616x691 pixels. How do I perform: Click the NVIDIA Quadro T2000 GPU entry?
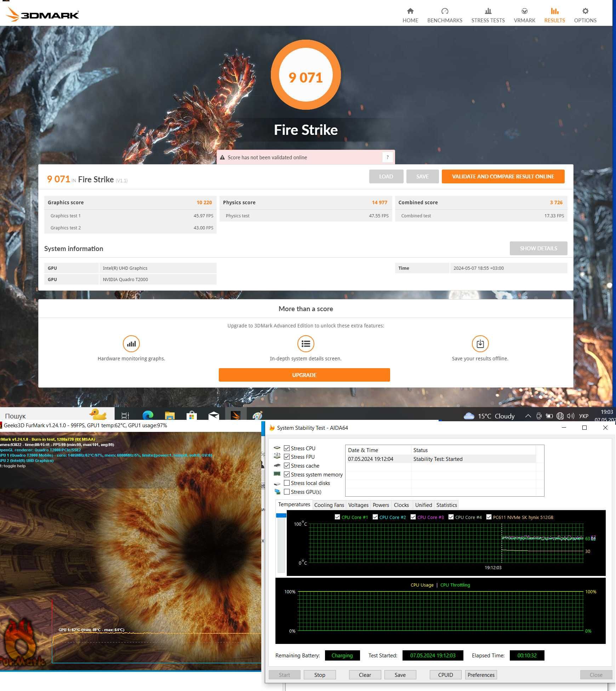pyautogui.click(x=130, y=279)
